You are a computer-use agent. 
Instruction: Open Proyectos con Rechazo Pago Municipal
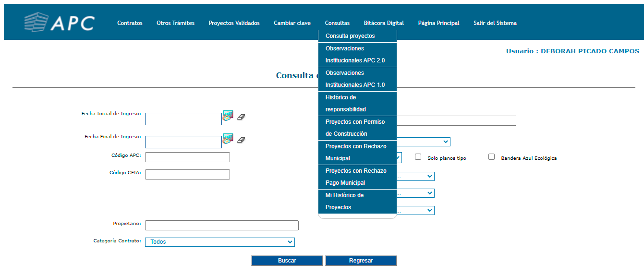[357, 177]
